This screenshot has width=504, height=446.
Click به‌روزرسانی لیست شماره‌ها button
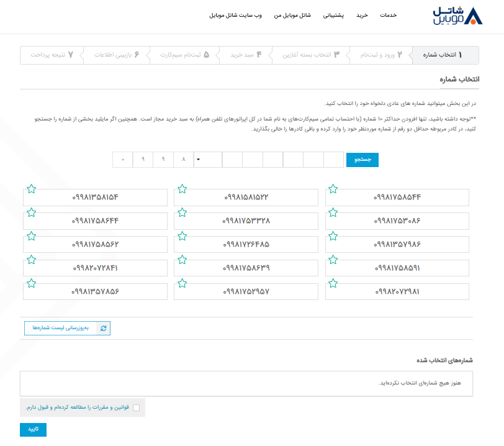pyautogui.click(x=67, y=328)
